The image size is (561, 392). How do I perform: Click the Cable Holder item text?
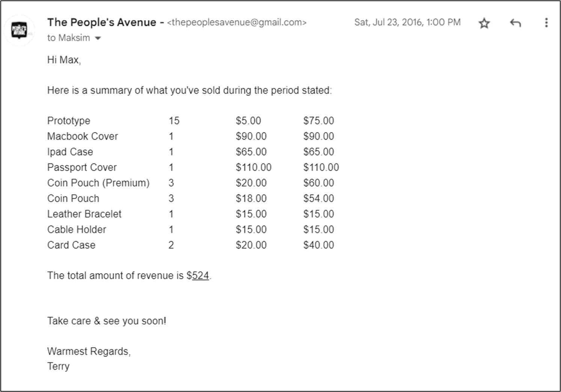point(77,229)
